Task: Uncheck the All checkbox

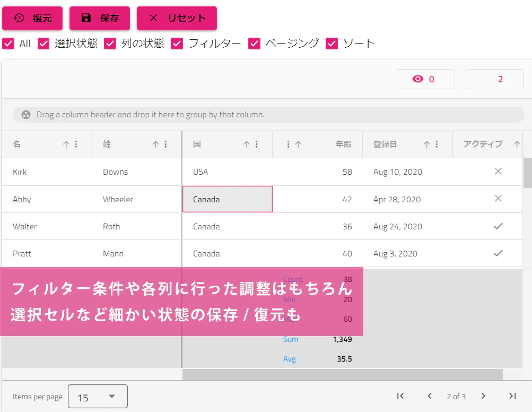Action: [x=8, y=44]
